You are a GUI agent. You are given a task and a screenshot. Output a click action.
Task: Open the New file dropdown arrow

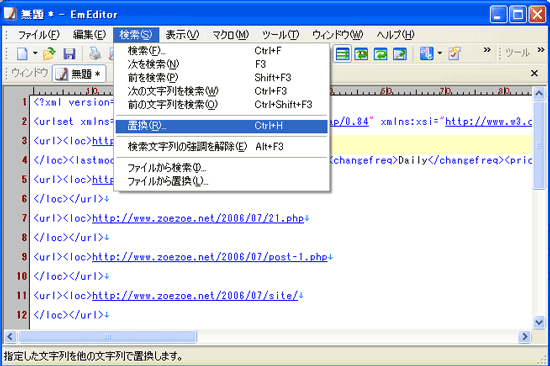tap(35, 54)
